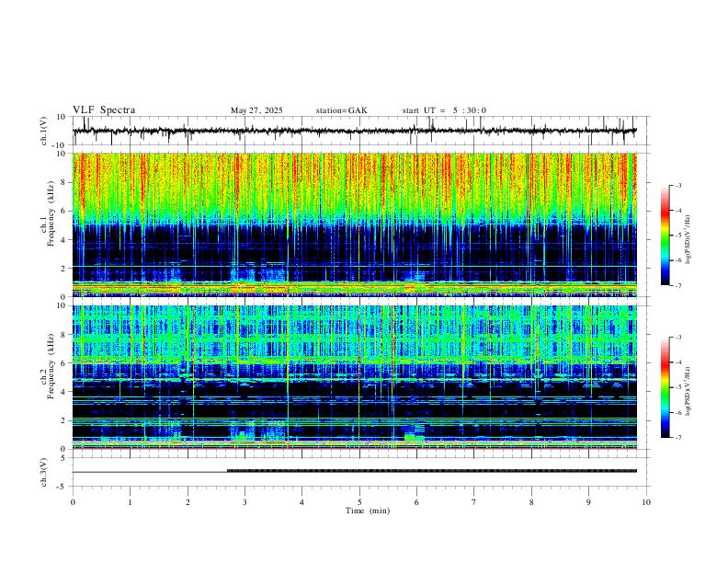Click time axis tick label "8"

[x=531, y=502]
